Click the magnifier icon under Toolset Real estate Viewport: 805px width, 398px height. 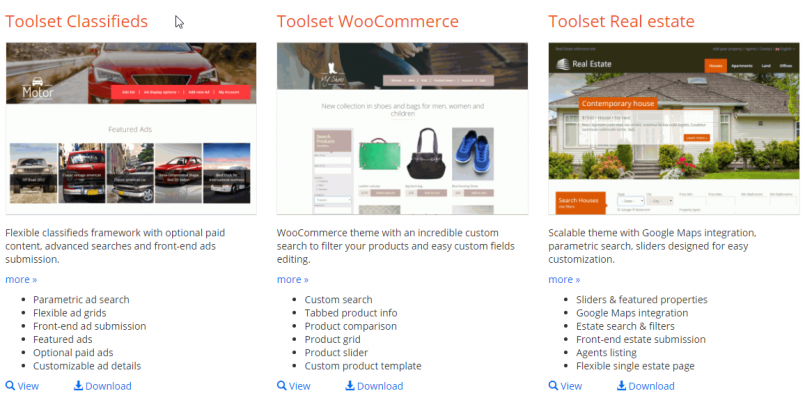coord(553,385)
